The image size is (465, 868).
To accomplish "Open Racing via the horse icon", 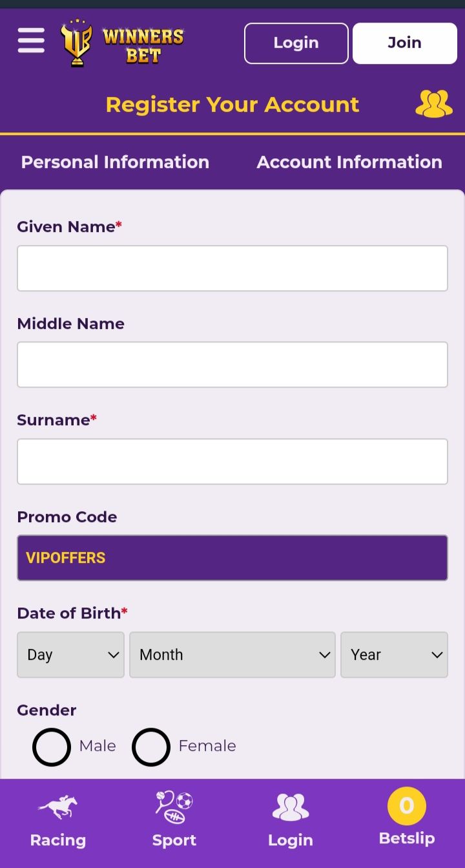I will click(57, 807).
